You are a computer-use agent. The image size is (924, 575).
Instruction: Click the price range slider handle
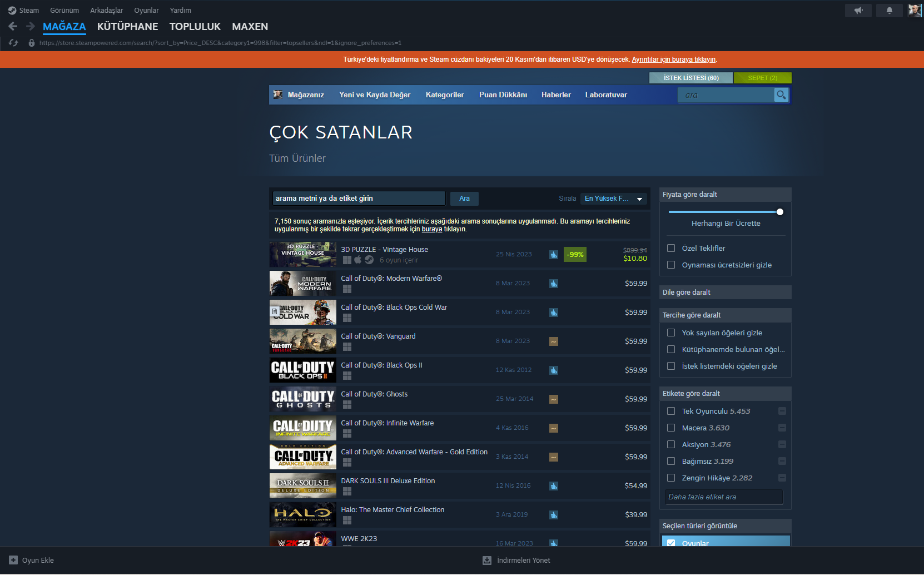780,212
